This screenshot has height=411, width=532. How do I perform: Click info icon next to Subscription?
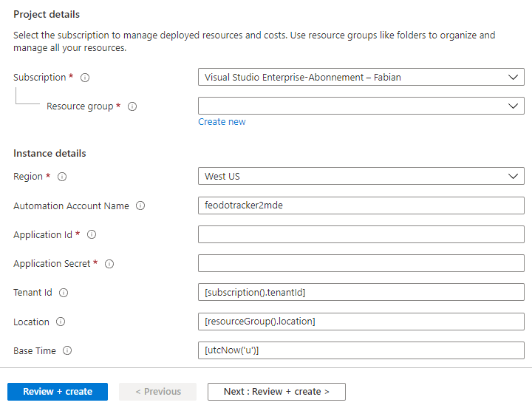click(x=85, y=78)
